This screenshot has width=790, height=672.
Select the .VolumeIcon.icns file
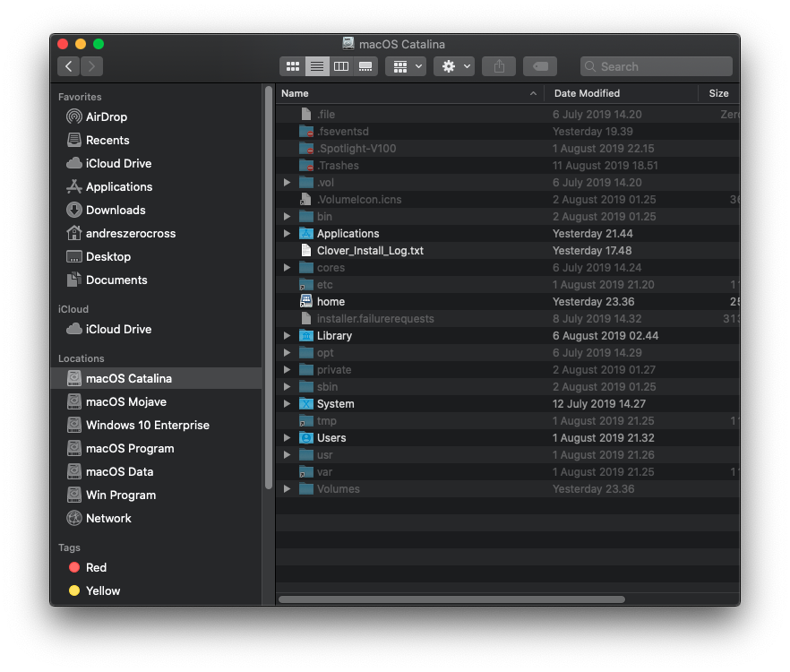click(x=508, y=200)
